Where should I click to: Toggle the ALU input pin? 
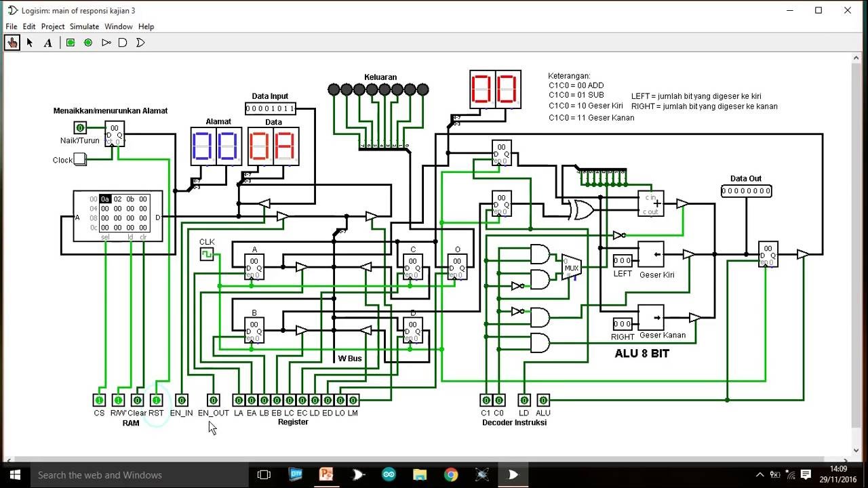543,400
